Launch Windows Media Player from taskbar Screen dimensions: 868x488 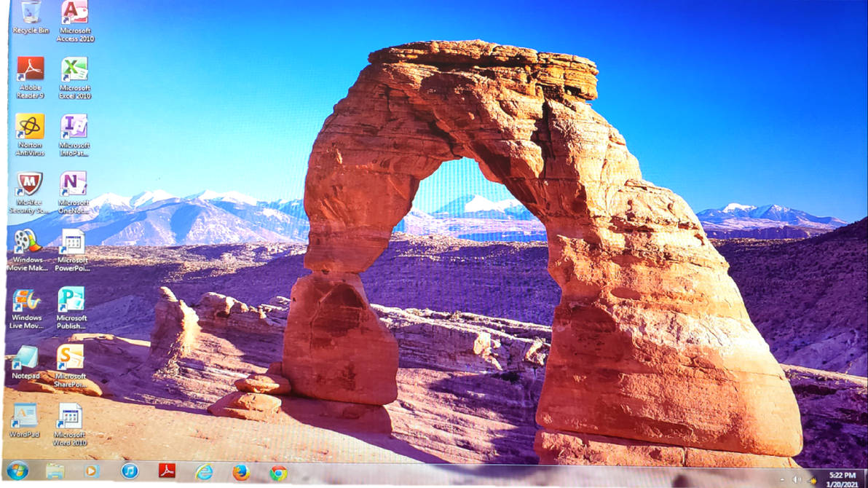(92, 471)
